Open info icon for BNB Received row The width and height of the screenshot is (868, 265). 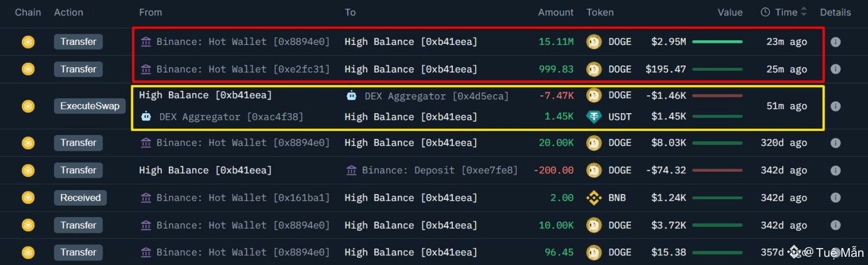click(835, 198)
